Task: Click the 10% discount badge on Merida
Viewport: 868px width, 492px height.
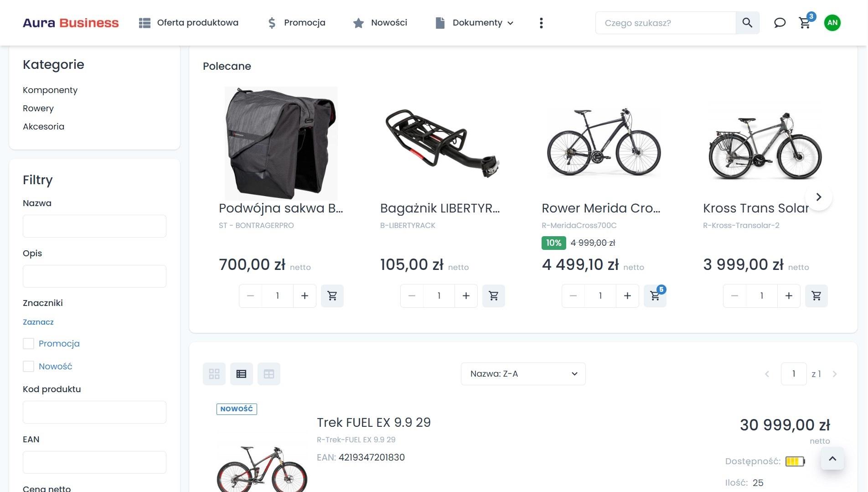Action: coord(554,243)
